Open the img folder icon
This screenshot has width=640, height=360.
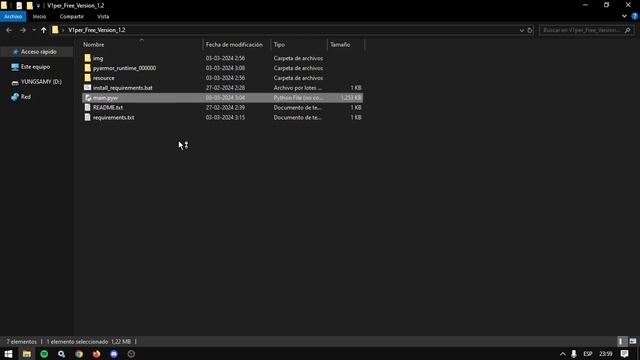pos(87,58)
